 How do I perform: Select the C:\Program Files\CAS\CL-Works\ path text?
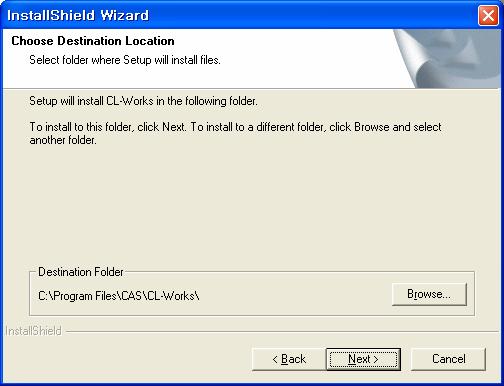119,296
